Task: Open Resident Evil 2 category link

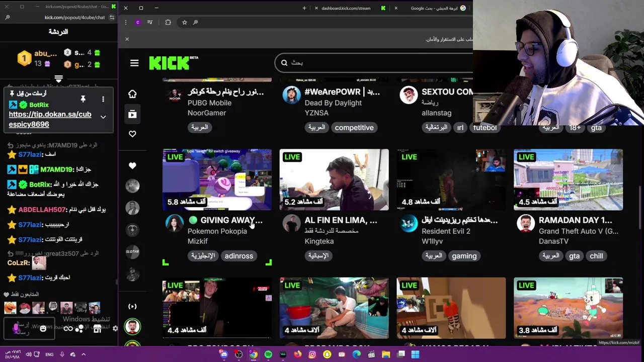Action: [x=446, y=231]
